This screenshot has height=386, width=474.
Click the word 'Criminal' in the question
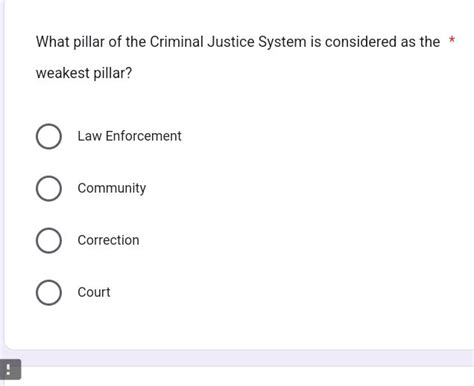coord(177,42)
